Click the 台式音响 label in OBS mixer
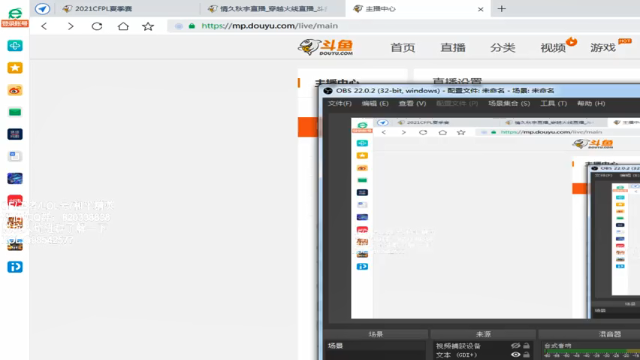This screenshot has height=360, width=640. click(x=558, y=346)
